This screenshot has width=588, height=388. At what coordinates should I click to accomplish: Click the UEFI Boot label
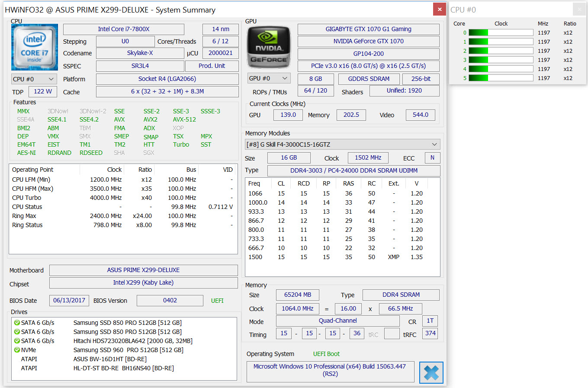pyautogui.click(x=326, y=354)
